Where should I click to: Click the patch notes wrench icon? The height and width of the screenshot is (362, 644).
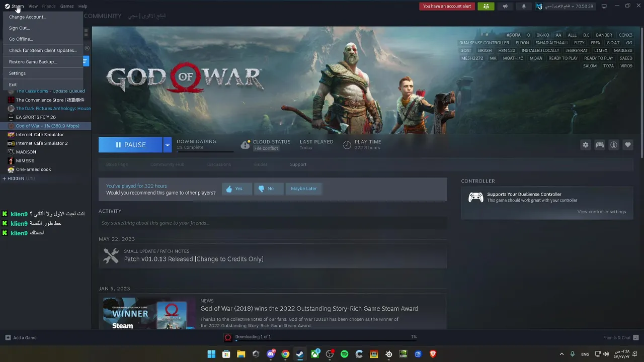click(x=111, y=255)
